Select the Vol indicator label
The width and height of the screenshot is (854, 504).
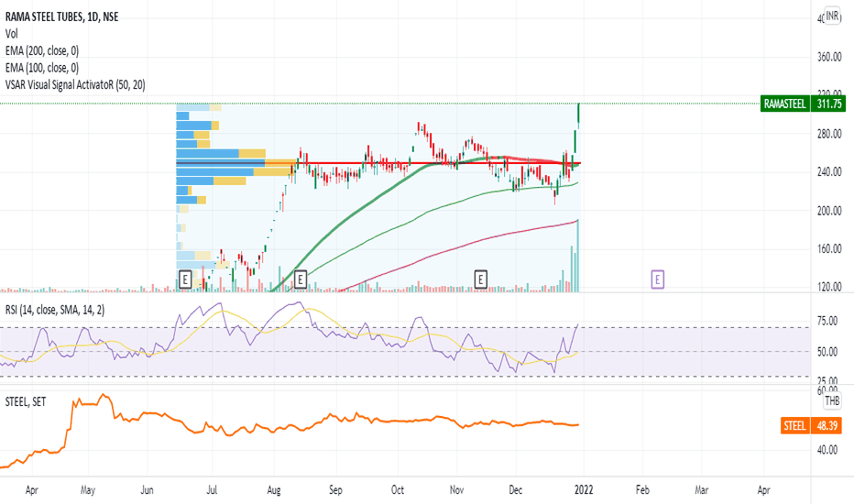click(x=11, y=34)
